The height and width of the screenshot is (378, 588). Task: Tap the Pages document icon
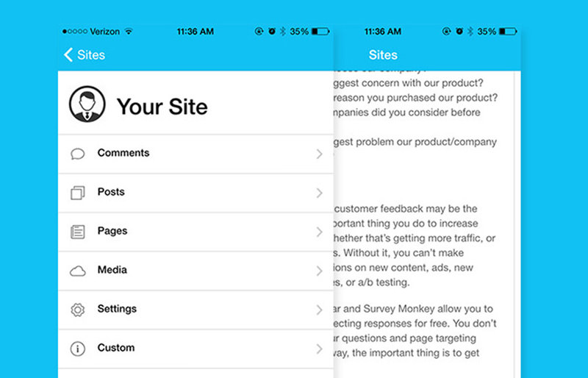(x=78, y=232)
